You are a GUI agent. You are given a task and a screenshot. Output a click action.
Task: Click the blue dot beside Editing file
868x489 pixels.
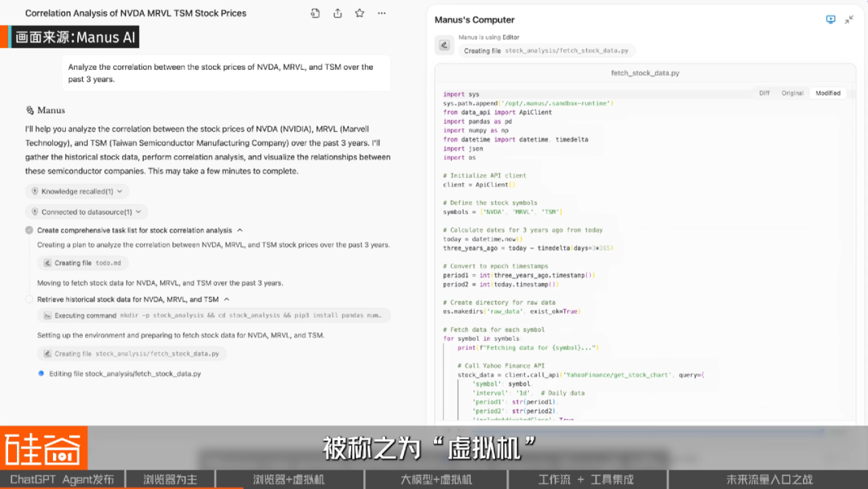point(41,373)
